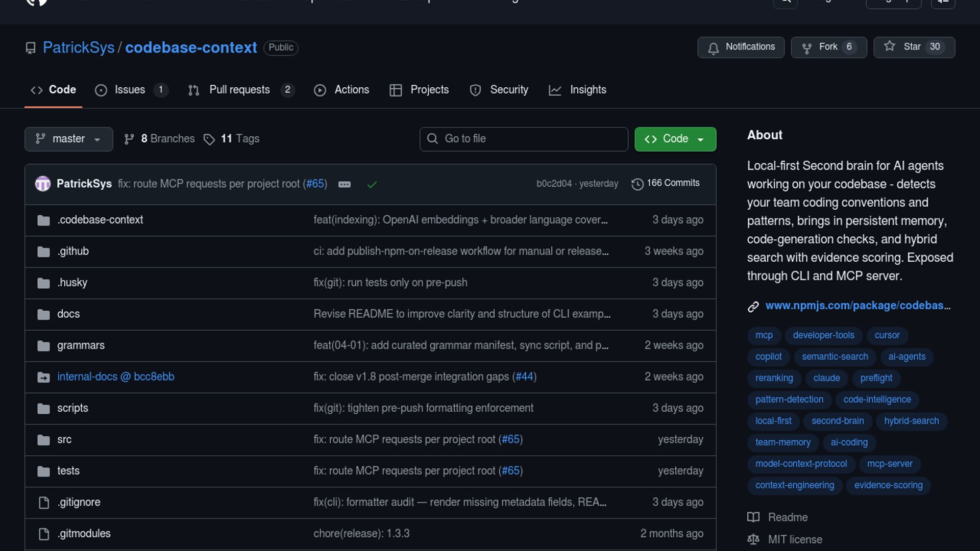Click the 11 Tags link
The width and height of the screenshot is (980, 551).
pos(240,139)
